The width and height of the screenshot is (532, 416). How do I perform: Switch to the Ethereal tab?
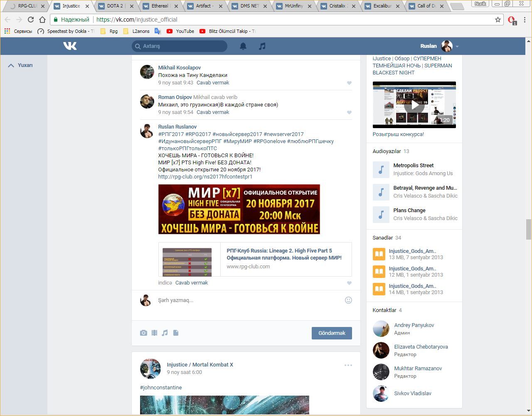[x=161, y=6]
